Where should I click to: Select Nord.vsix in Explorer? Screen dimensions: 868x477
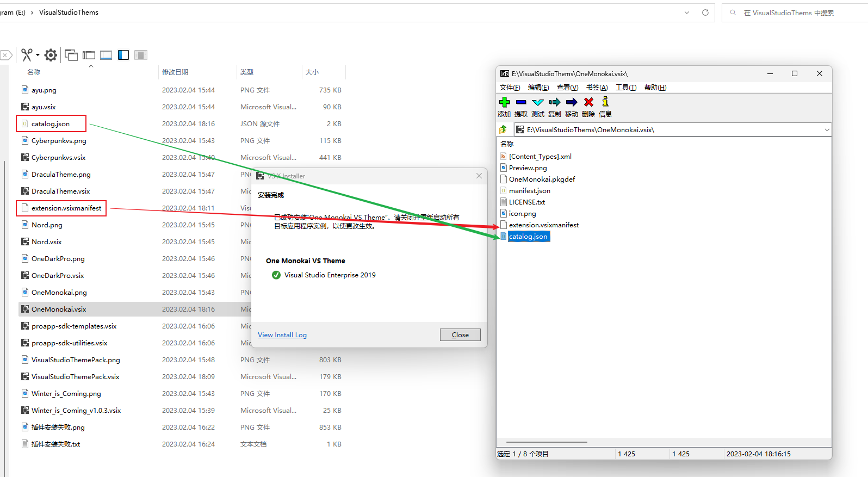tap(46, 242)
